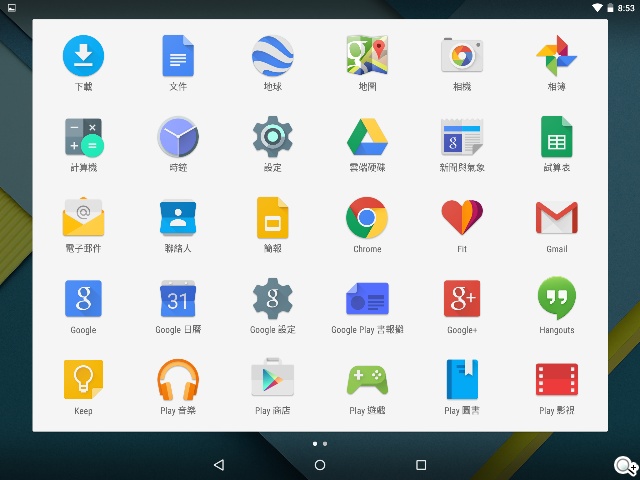
Task: Tap the magnifier zoom icon in corner
Action: point(626,466)
